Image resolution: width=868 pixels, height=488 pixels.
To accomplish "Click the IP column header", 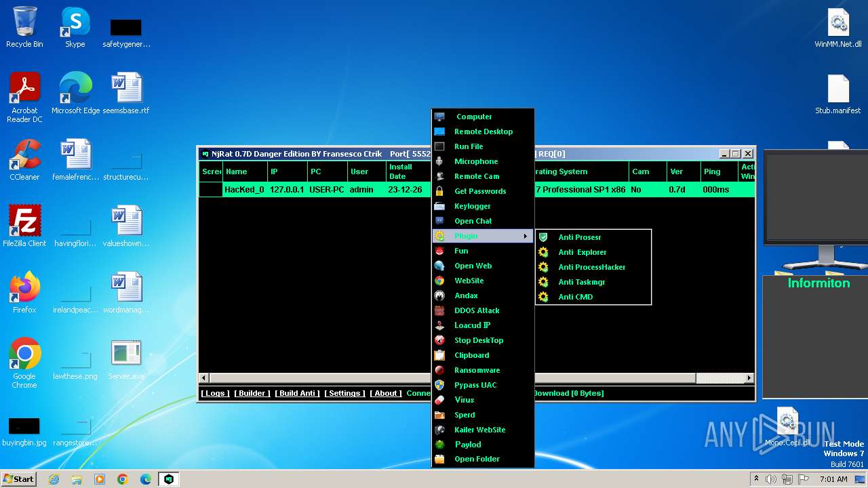I will 288,171.
